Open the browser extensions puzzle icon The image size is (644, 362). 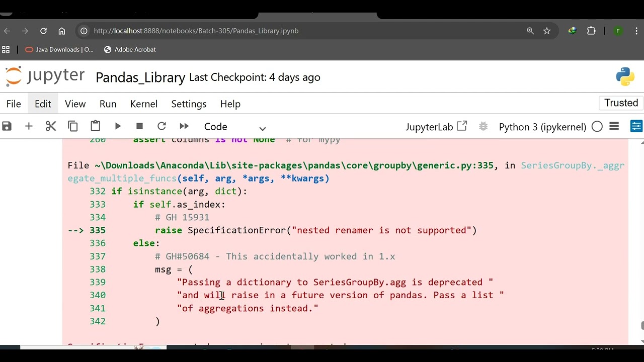pyautogui.click(x=591, y=31)
